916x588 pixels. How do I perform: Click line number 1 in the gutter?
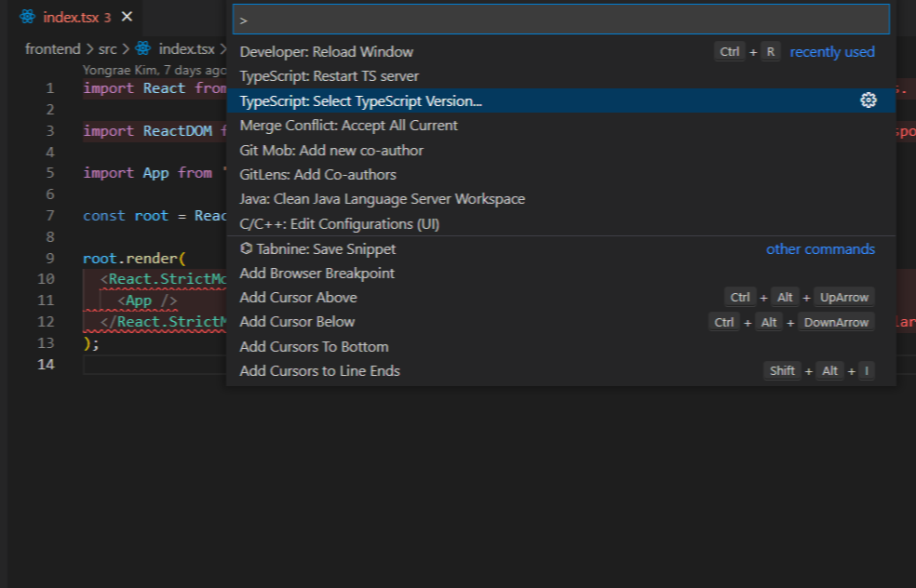(50, 88)
